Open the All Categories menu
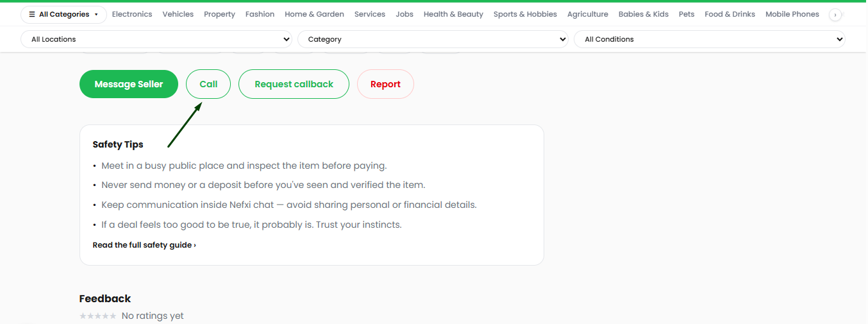The image size is (868, 324). (x=63, y=14)
